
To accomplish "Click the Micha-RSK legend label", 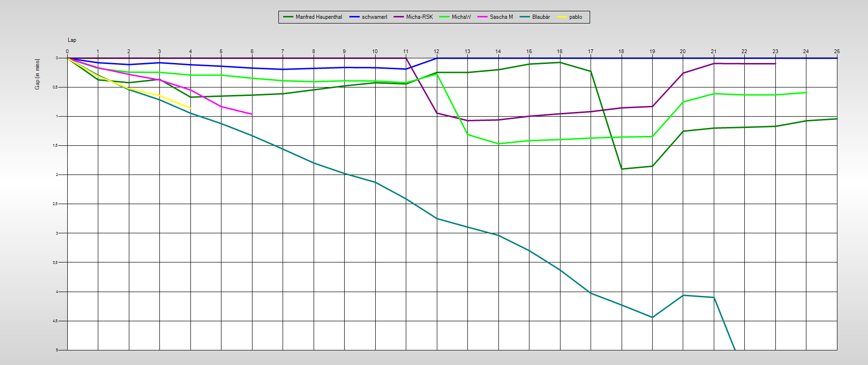I will pos(419,17).
